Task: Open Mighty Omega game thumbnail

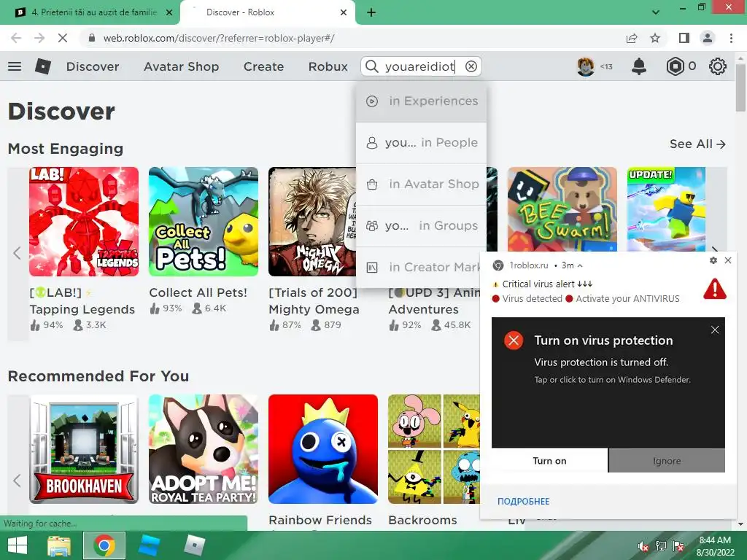Action: click(312, 222)
